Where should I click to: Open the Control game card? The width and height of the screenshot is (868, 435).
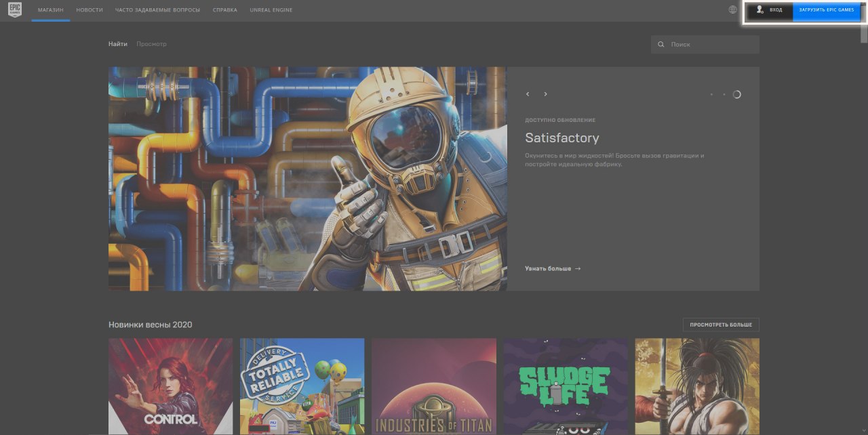tap(170, 387)
